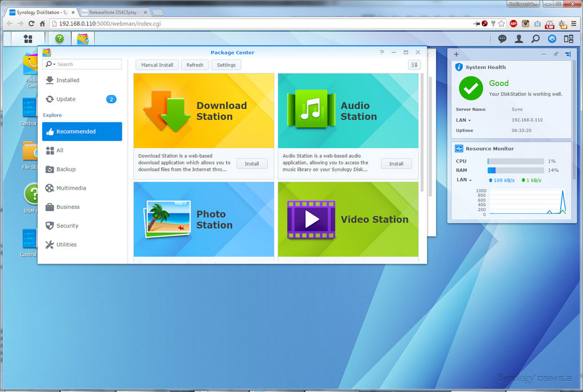Click the CPU usage bar
583x392 pixels.
point(516,161)
